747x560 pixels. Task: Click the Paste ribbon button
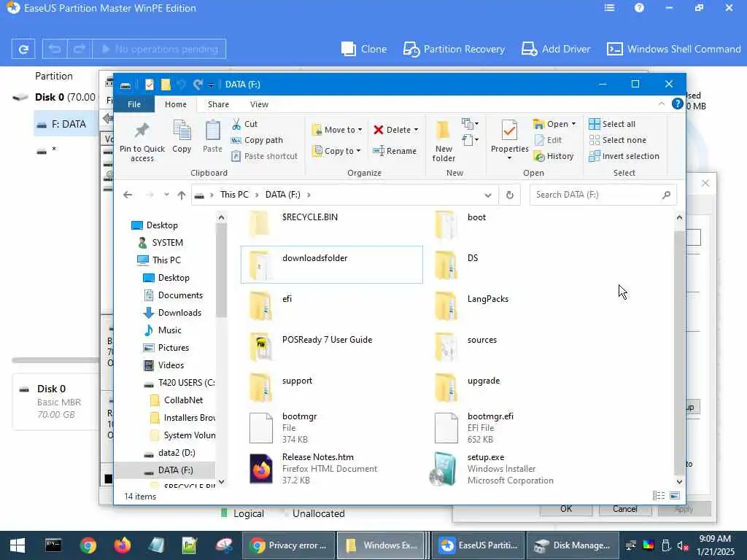(212, 137)
